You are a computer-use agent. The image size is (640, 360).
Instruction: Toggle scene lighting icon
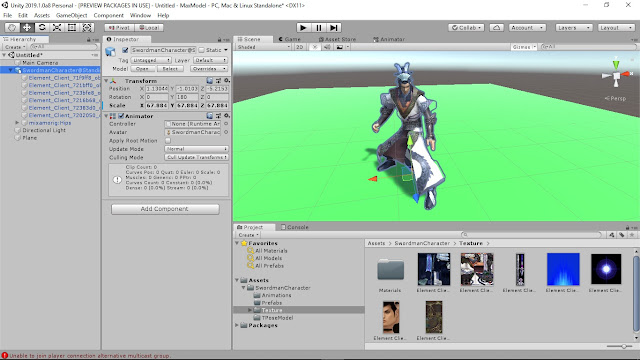pos(315,47)
